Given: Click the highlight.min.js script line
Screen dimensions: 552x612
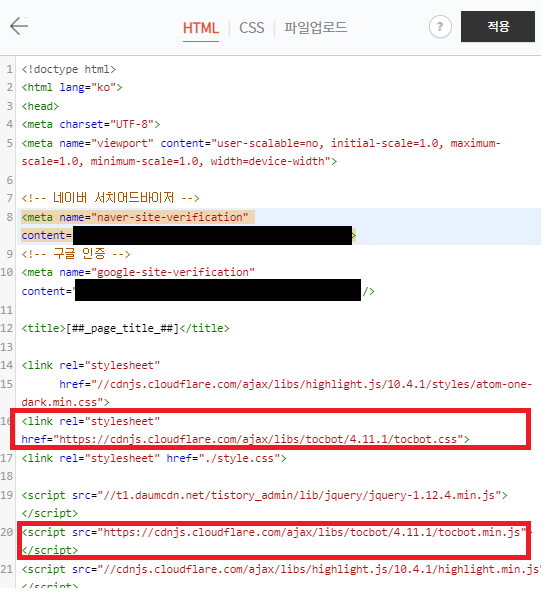Looking at the screenshot, I should [281, 569].
